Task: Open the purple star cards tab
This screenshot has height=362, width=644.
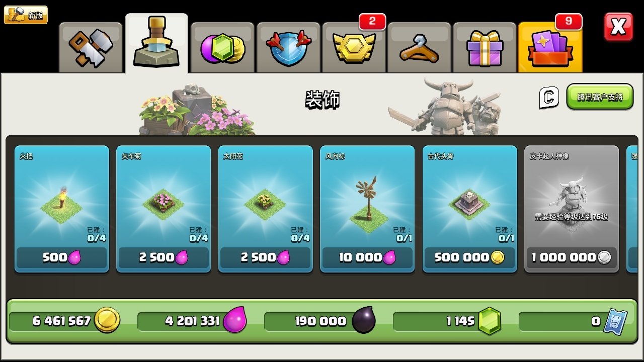Action: tap(550, 48)
